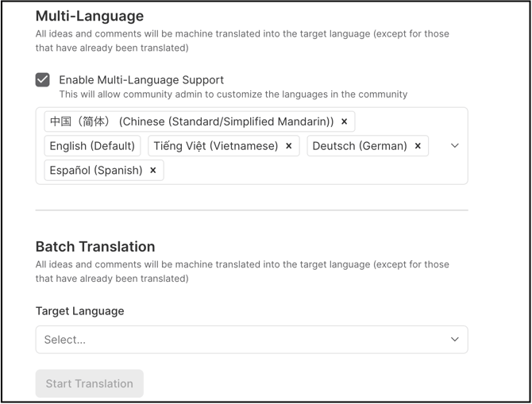Click the Batch Translation section heading

95,246
